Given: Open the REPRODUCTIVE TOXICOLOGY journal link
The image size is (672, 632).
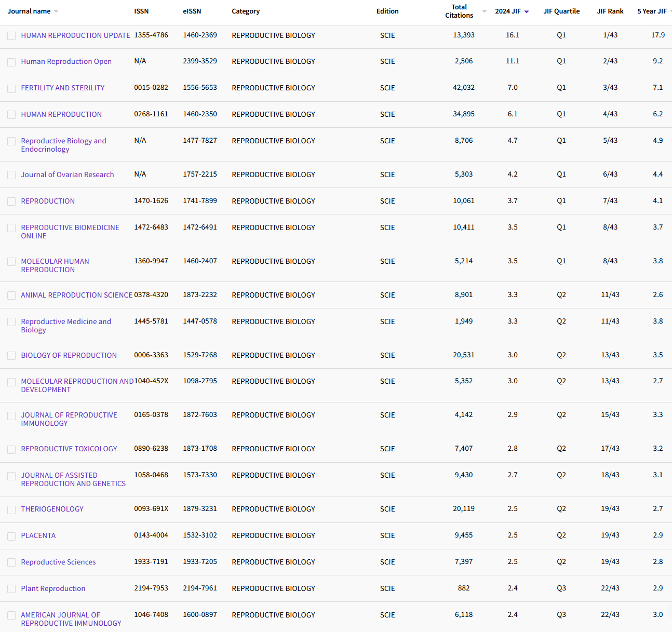Looking at the screenshot, I should [x=69, y=449].
